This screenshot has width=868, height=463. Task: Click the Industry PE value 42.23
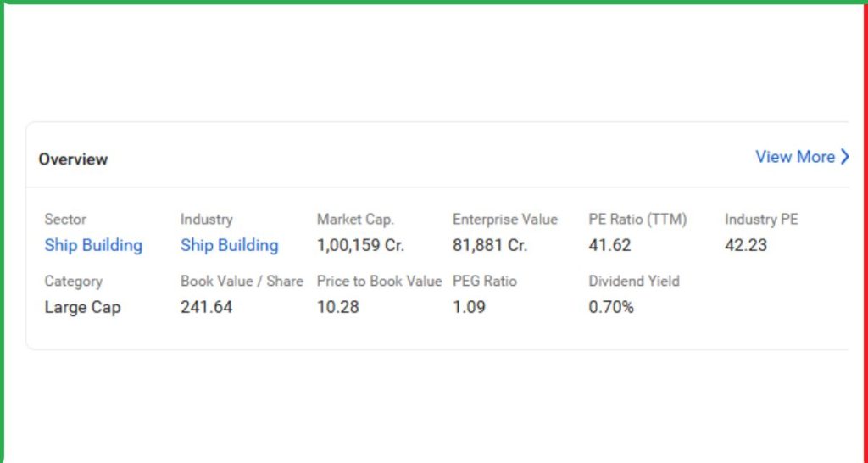(x=747, y=246)
